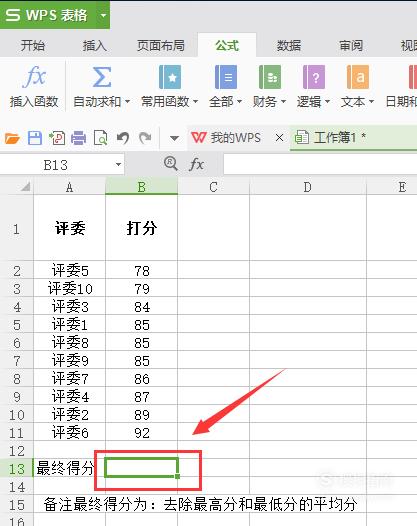Select the column B header
The width and height of the screenshot is (417, 526).
[x=142, y=187]
